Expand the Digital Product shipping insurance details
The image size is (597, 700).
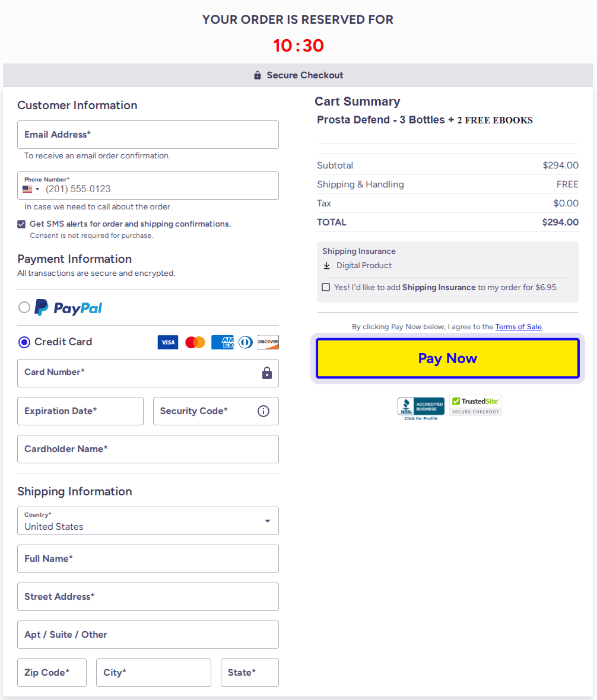click(327, 266)
